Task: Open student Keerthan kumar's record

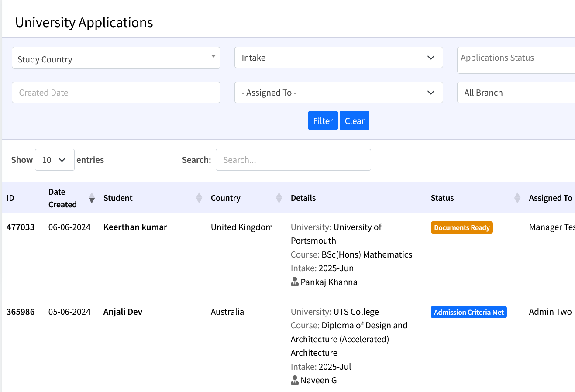Action: 135,227
